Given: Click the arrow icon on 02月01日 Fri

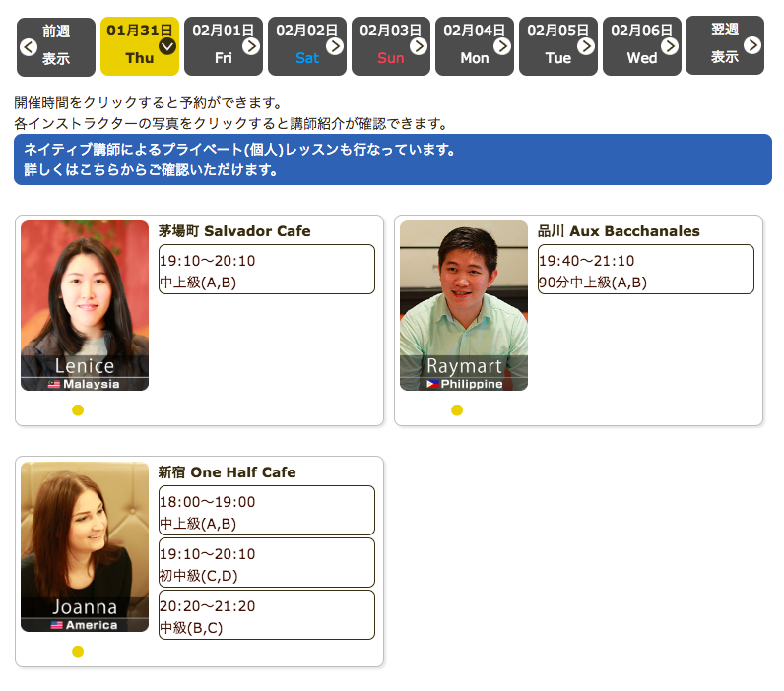Looking at the screenshot, I should coord(251,45).
